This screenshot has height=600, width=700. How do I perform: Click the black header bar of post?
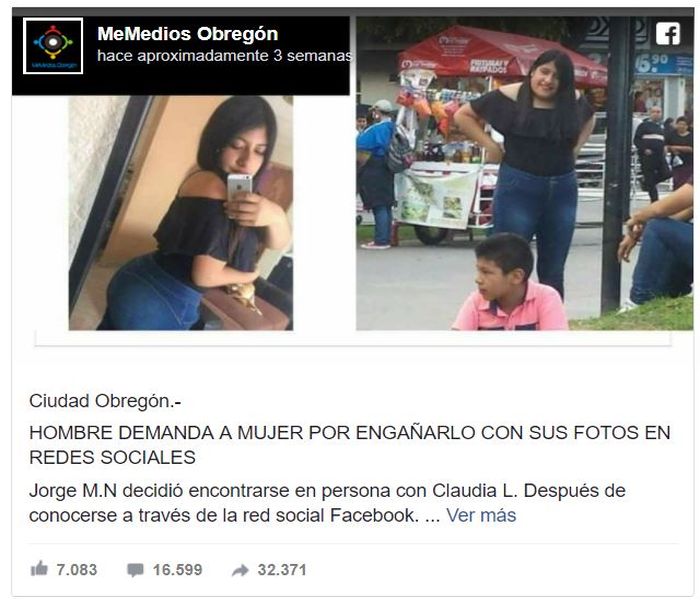181,55
